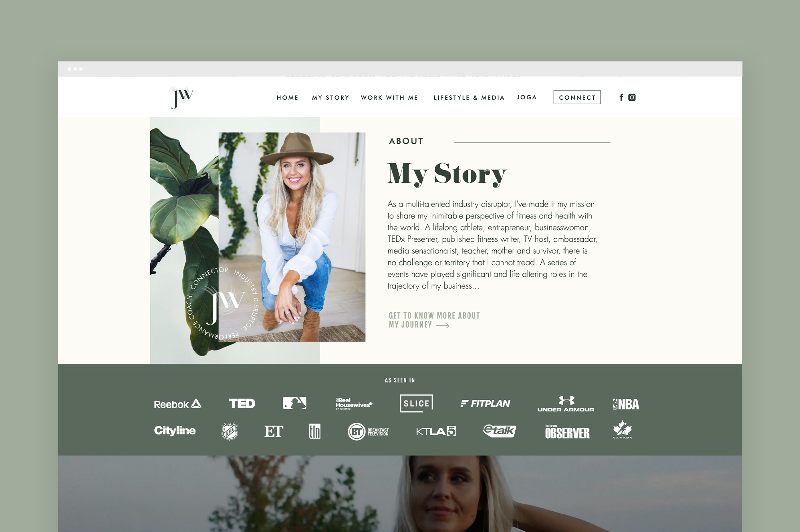The width and height of the screenshot is (800, 532).
Task: Open the Instagram icon in header
Action: point(632,97)
